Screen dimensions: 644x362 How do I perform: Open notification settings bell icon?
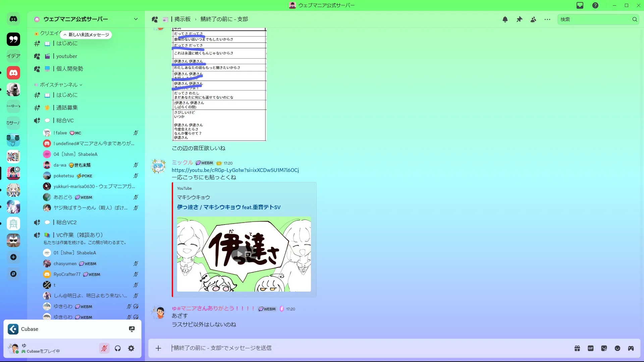(x=505, y=19)
